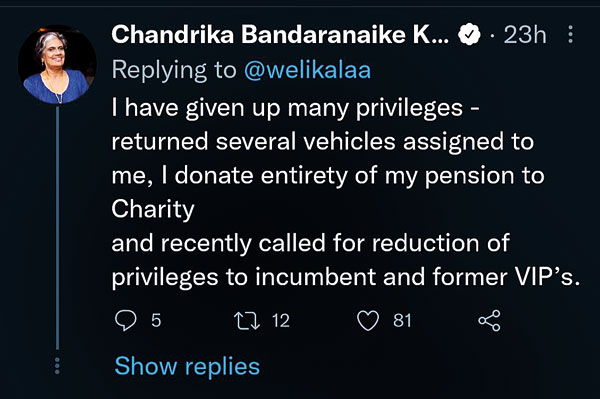Open the tweet by clicking its body text
The image size is (600, 399).
click(346, 192)
